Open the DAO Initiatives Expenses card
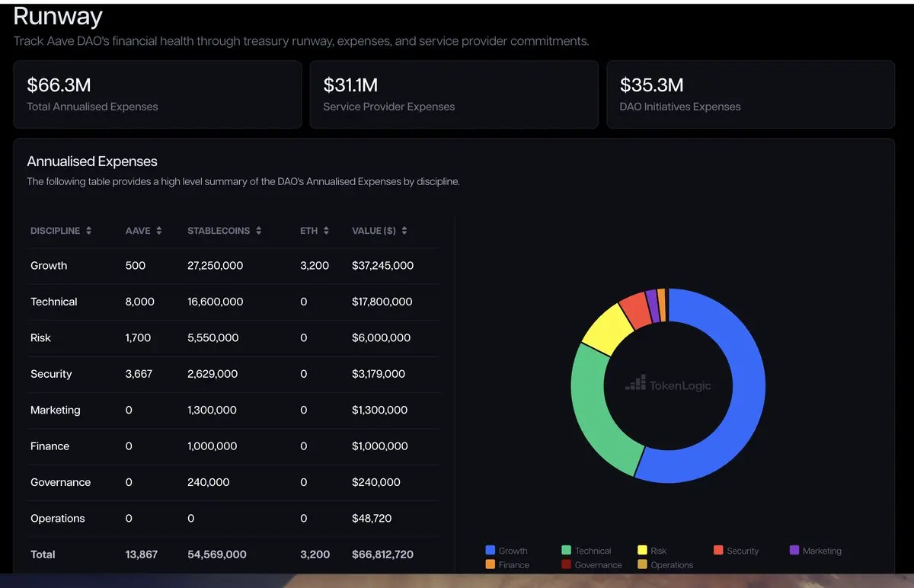Screen dimensions: 914x588 [750, 94]
